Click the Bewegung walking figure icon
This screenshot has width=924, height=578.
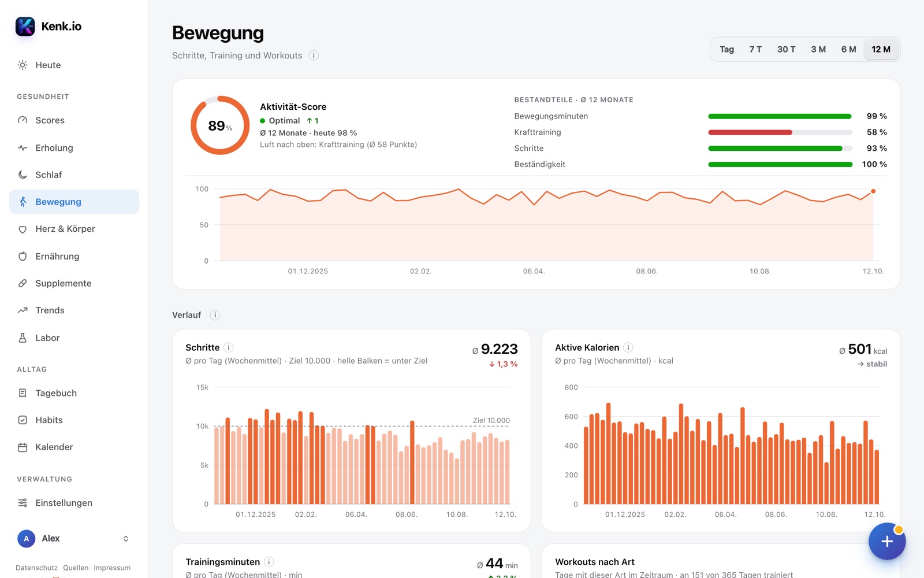click(x=23, y=202)
